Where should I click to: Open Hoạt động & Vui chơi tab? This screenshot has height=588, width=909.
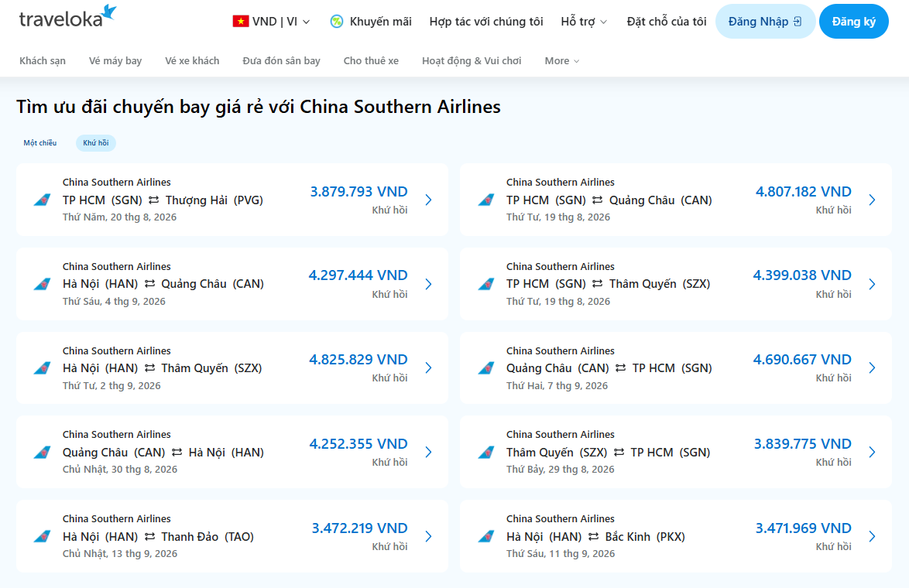click(472, 61)
